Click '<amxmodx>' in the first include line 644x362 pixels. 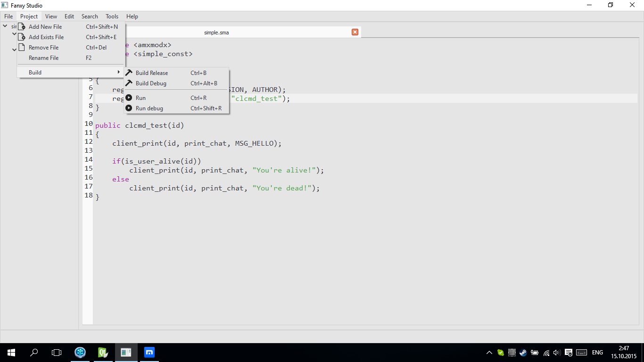(152, 45)
